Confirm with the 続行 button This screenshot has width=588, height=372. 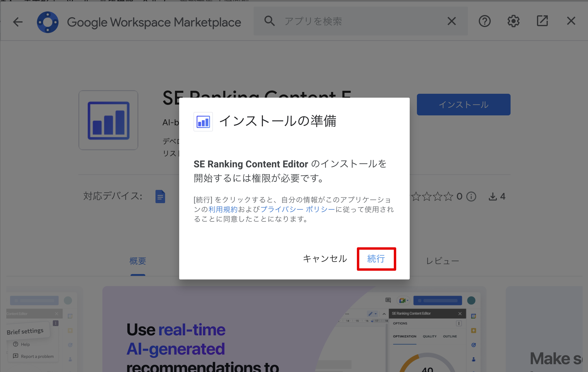376,259
